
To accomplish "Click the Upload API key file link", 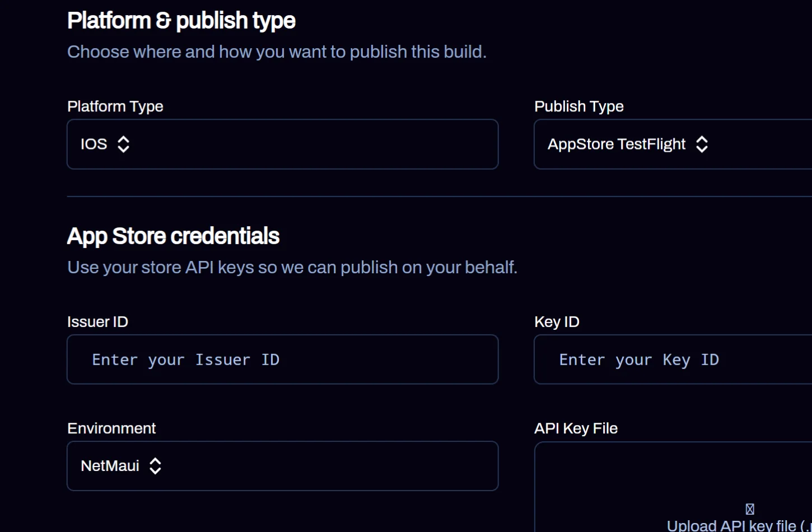I will point(739,525).
